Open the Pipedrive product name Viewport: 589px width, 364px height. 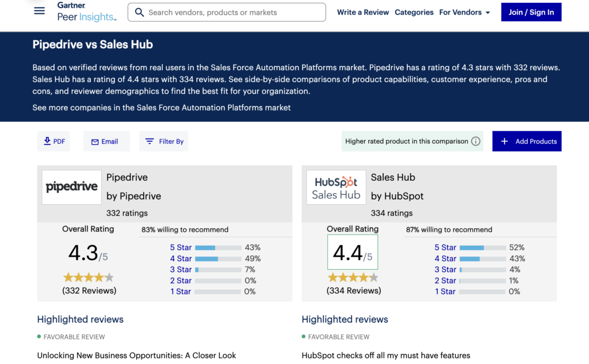pos(127,177)
